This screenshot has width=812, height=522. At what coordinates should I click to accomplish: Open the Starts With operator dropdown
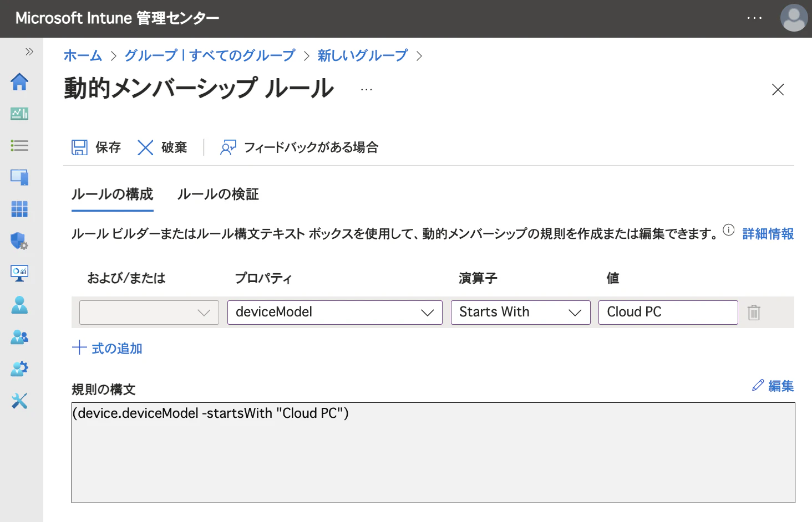click(521, 313)
